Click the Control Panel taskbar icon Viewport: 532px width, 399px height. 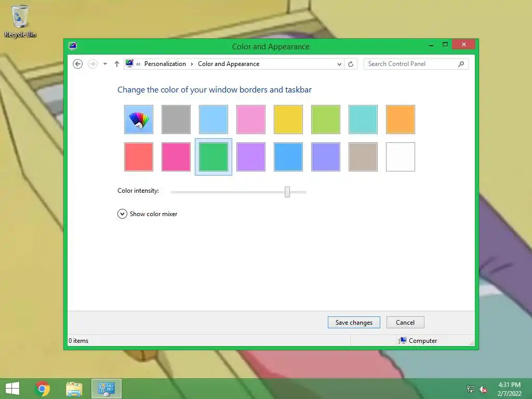[106, 389]
